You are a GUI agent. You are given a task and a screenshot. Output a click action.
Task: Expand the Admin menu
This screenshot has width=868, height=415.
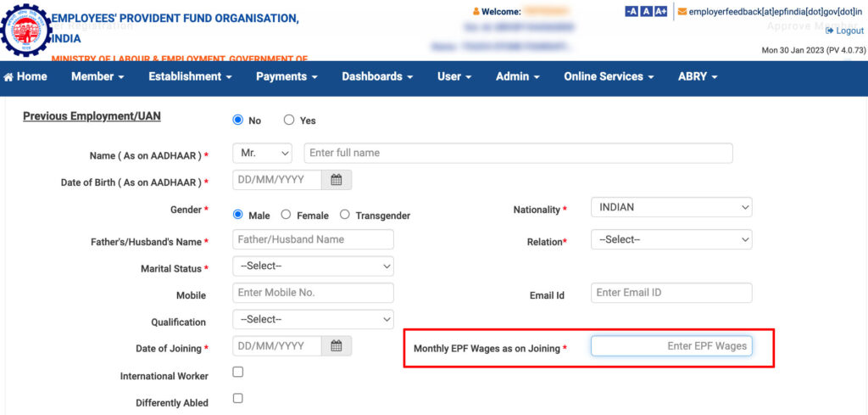click(518, 77)
